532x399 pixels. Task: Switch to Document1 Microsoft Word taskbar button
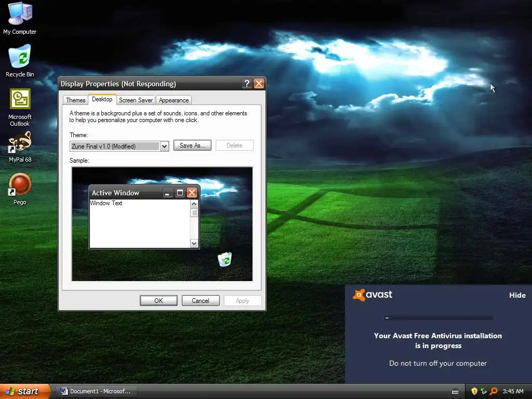coord(96,391)
